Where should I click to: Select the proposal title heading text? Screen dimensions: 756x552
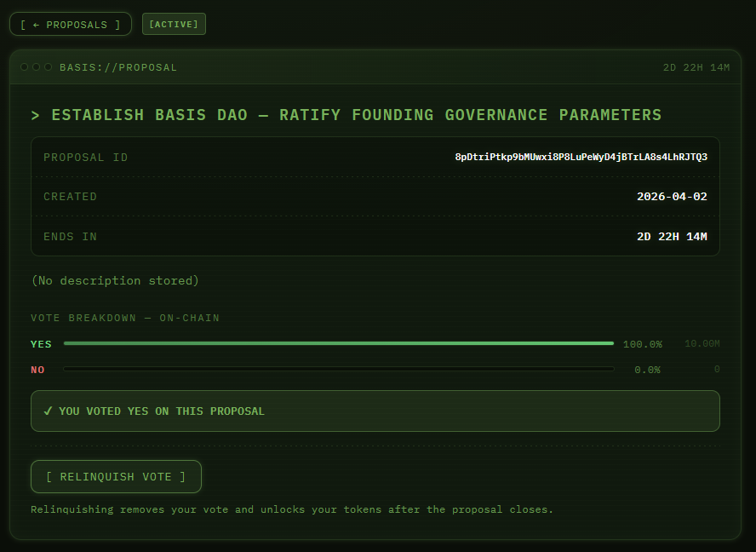(x=357, y=115)
